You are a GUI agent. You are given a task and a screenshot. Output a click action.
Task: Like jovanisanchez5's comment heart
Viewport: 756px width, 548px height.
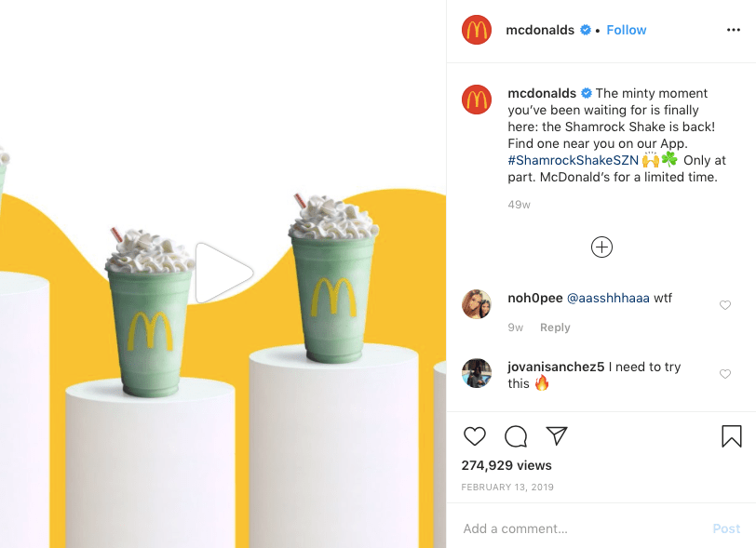[725, 374]
